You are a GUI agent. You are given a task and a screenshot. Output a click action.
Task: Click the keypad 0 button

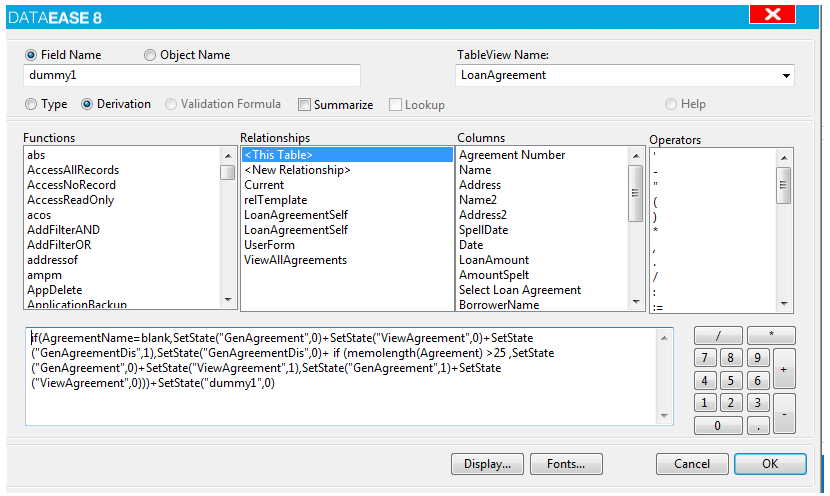pos(718,426)
